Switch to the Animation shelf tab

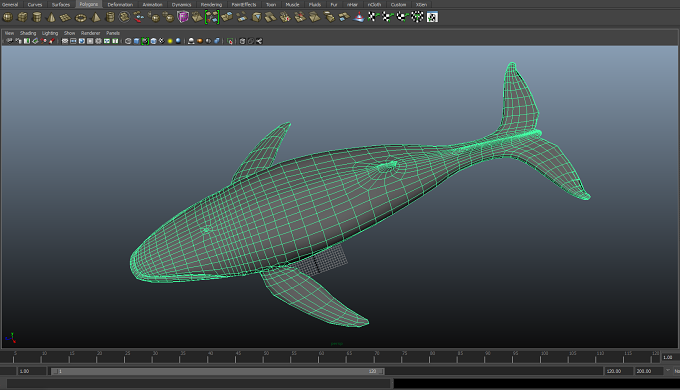click(152, 4)
